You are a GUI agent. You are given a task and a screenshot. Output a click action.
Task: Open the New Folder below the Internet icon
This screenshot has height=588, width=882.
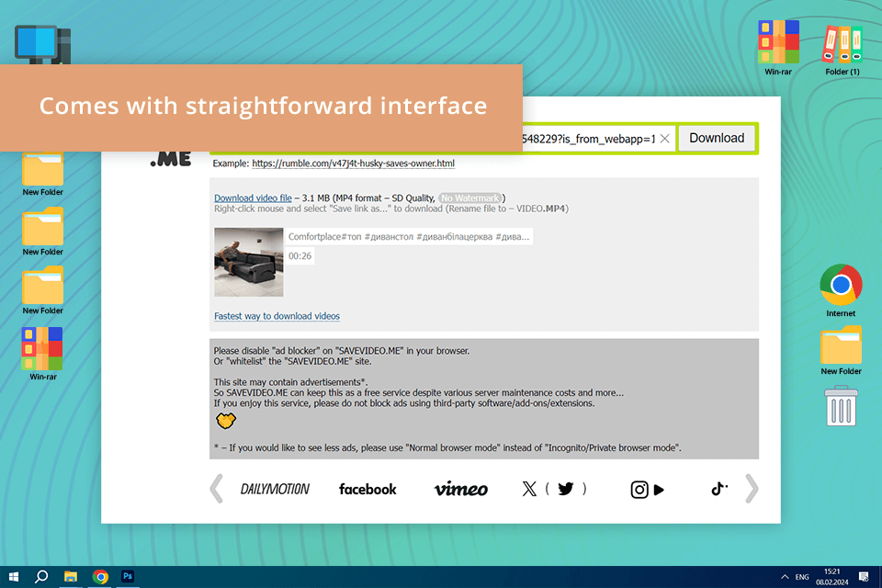841,351
